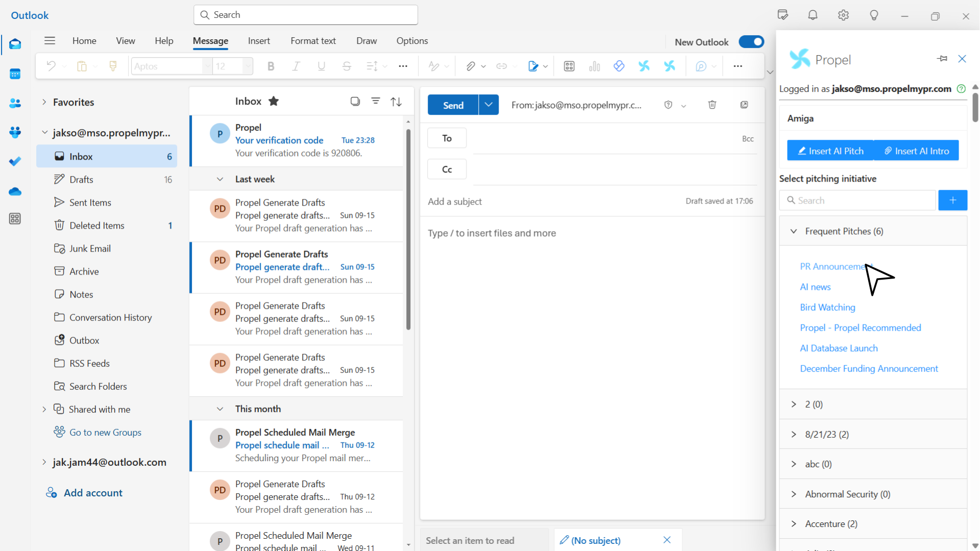Open the Mail app in the sidebar
This screenshot has height=551, width=980.
pyautogui.click(x=15, y=44)
